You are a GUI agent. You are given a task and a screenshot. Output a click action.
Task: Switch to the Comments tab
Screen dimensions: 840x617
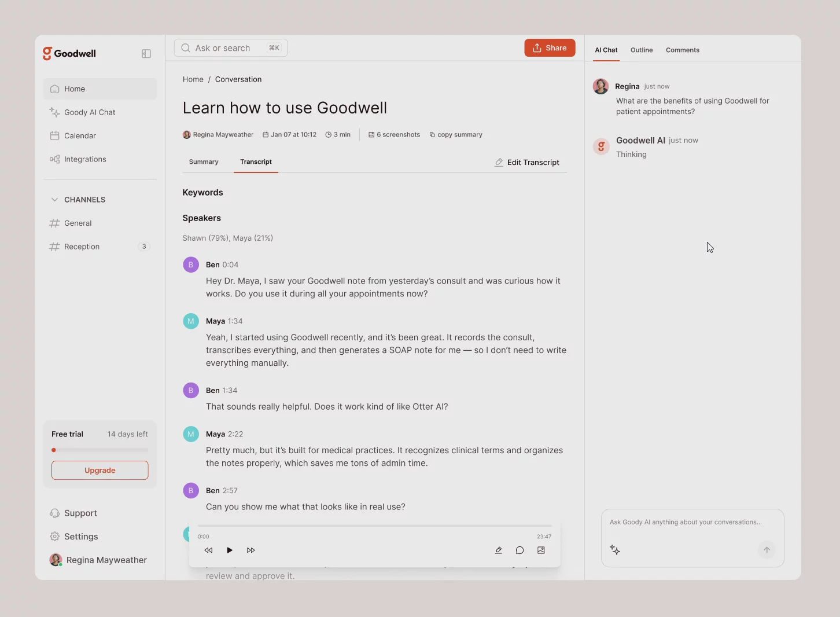[683, 50]
